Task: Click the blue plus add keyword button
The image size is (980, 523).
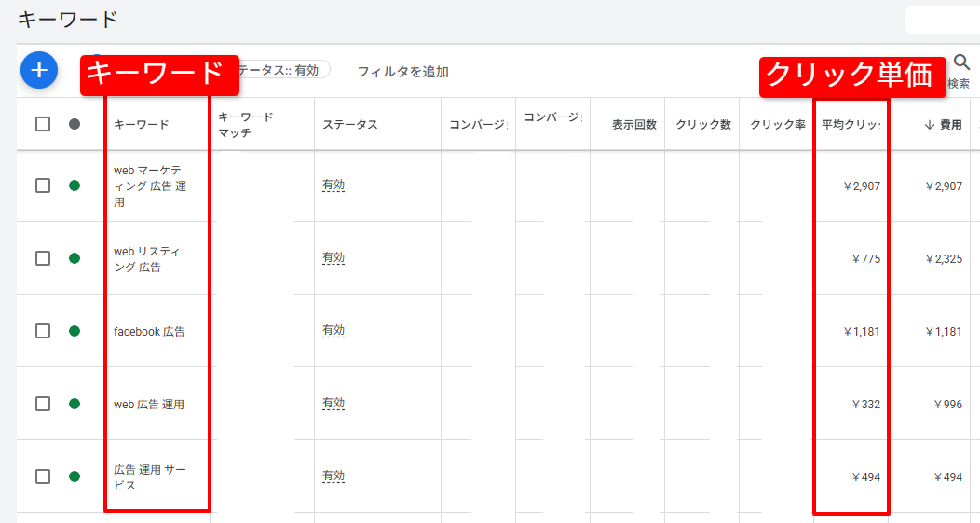Action: point(39,70)
